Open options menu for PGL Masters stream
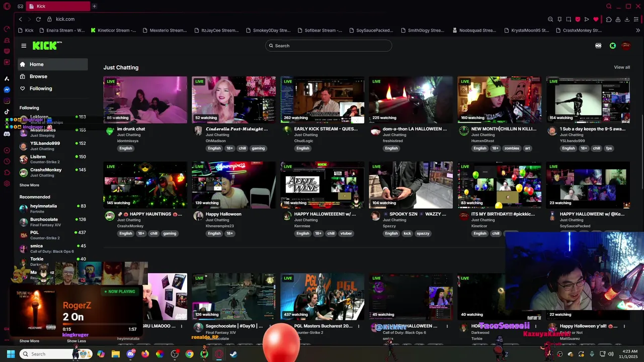Screen dimensions: 644x362 (x=358, y=326)
